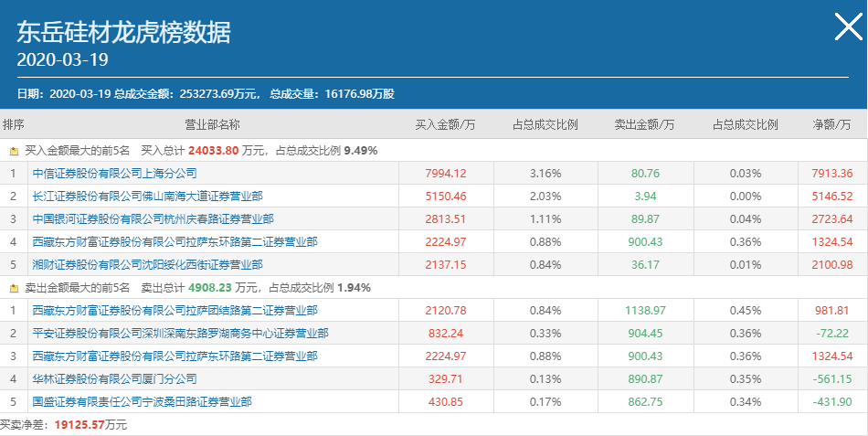Open 湘财证券沈阳绥化西街证券营业部 link
The width and height of the screenshot is (868, 436).
[x=147, y=264]
